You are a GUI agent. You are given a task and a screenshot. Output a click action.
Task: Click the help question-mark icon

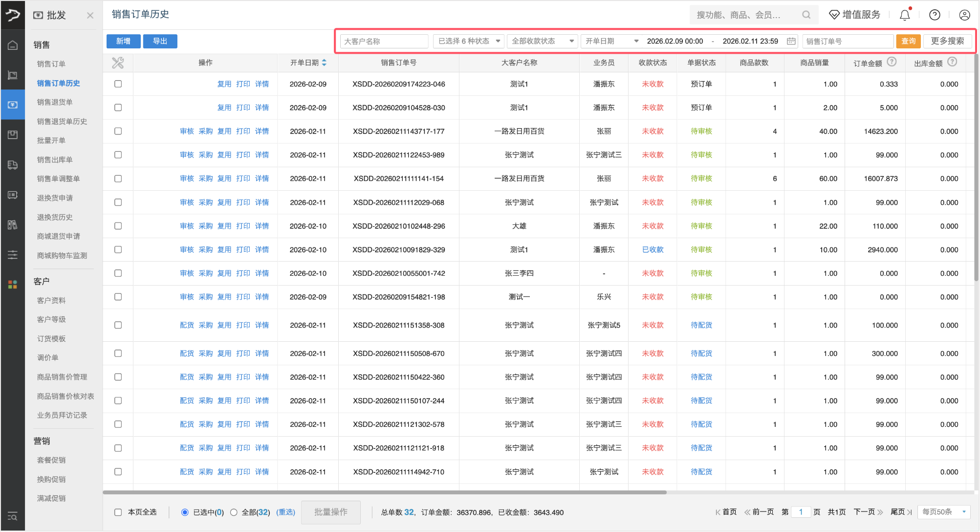935,15
